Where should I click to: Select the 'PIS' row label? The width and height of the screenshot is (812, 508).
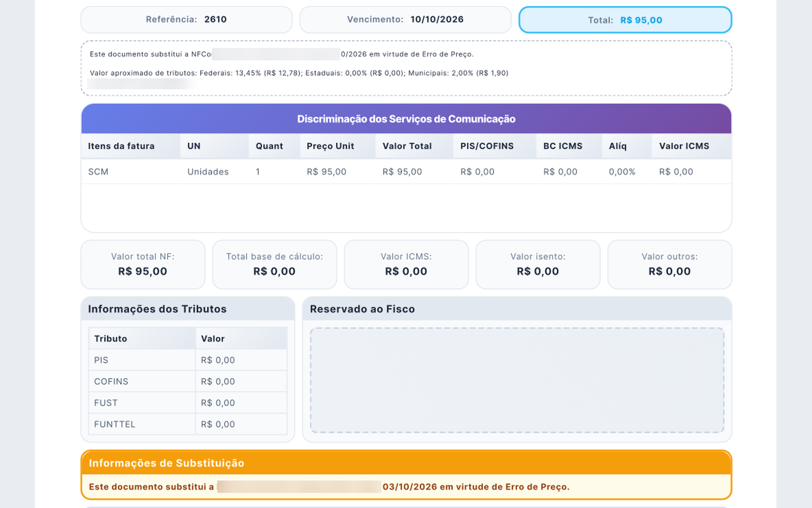click(101, 360)
